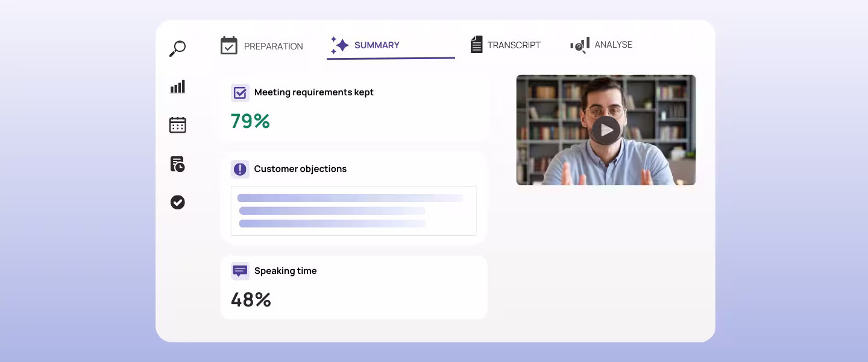Image resolution: width=868 pixels, height=362 pixels.
Task: Open the calendar view in the sidebar
Action: (177, 125)
